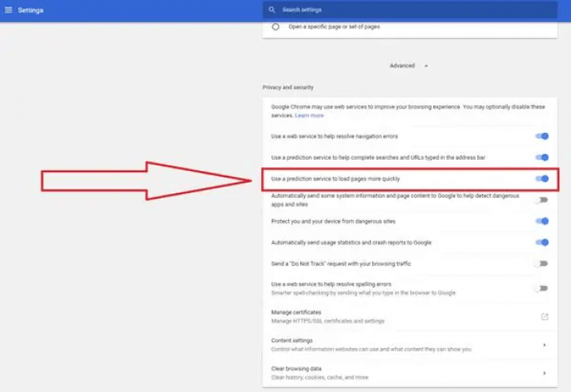
Task: Disable usage statistics and crash reports
Action: point(542,242)
